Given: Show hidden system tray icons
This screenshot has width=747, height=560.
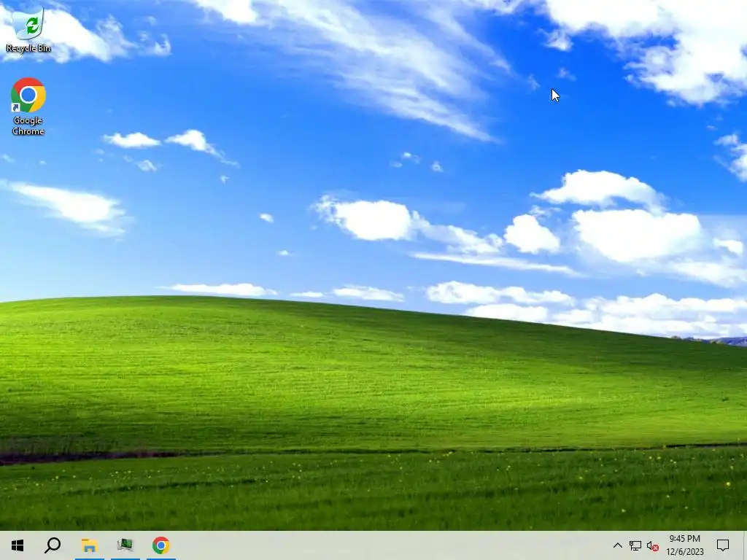Looking at the screenshot, I should (x=617, y=545).
